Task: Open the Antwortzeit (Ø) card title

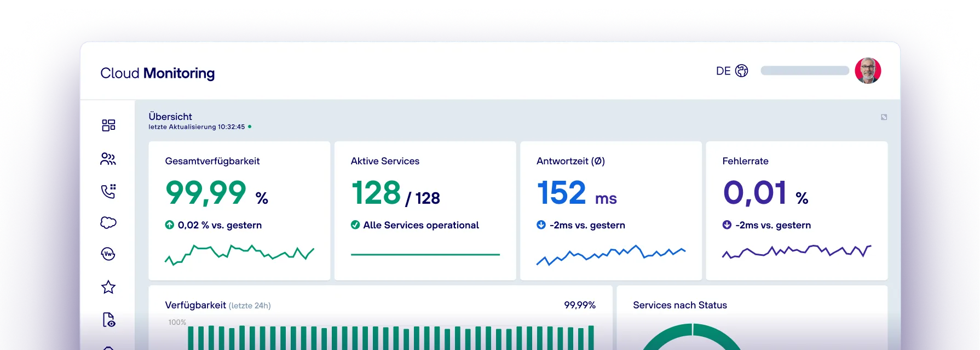Action: 570,161
